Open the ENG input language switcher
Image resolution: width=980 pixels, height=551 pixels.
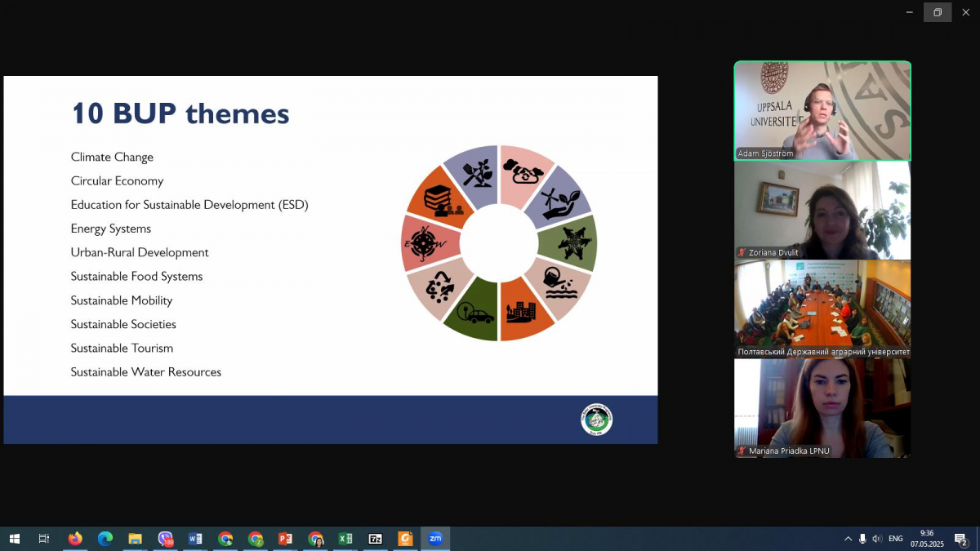(x=896, y=539)
